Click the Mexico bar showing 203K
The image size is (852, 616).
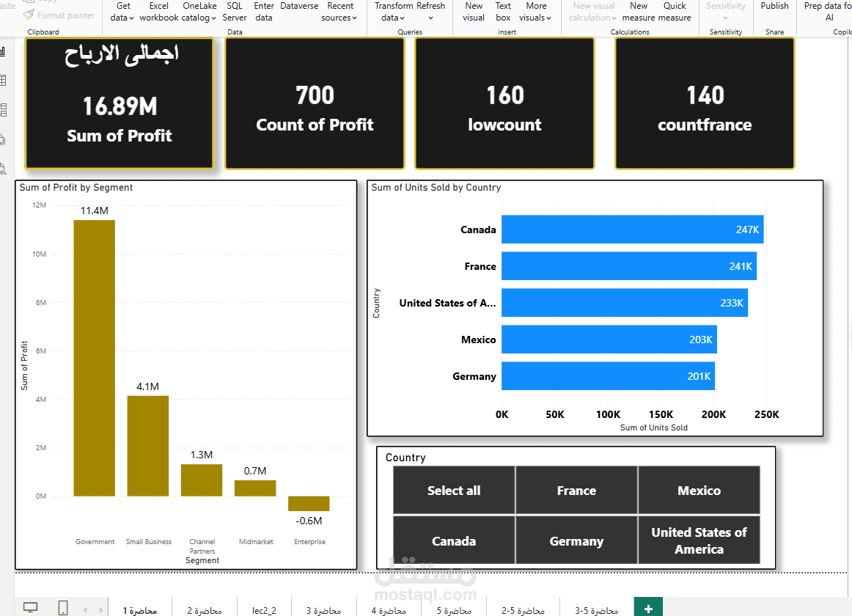pos(609,340)
